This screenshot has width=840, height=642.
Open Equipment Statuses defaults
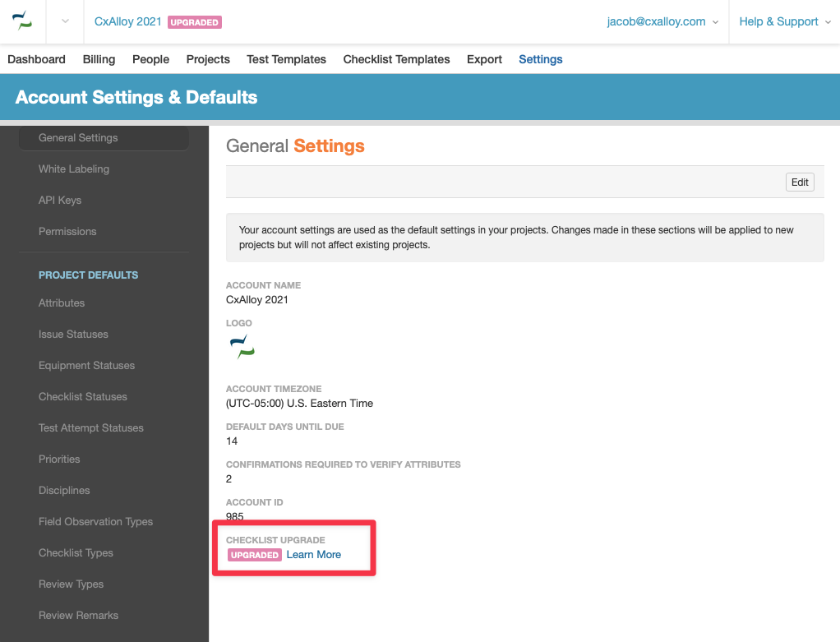point(87,365)
